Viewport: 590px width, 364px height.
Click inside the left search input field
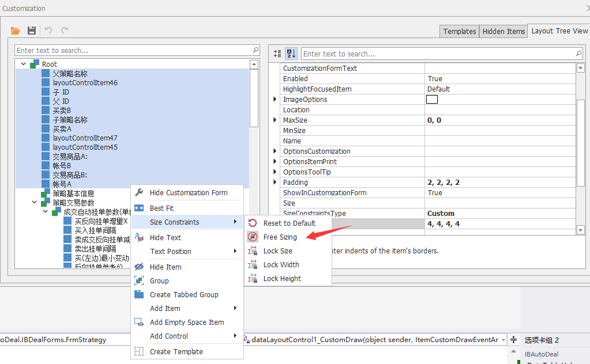tap(115, 50)
